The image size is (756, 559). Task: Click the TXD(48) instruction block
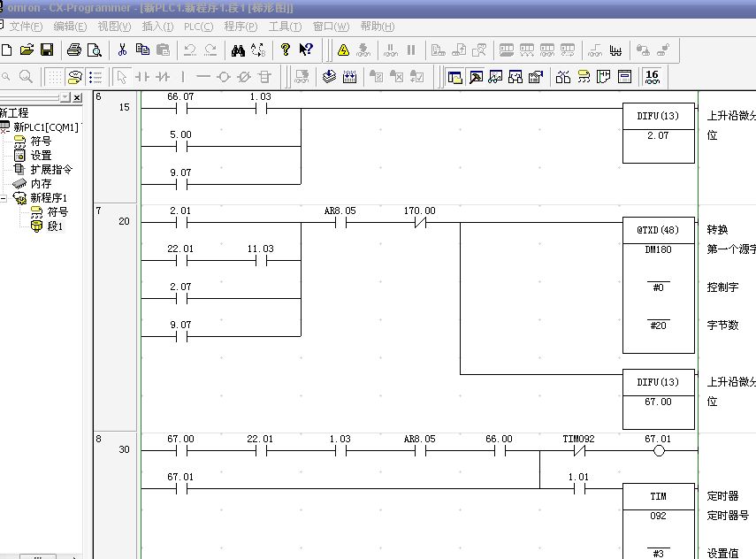tap(659, 230)
